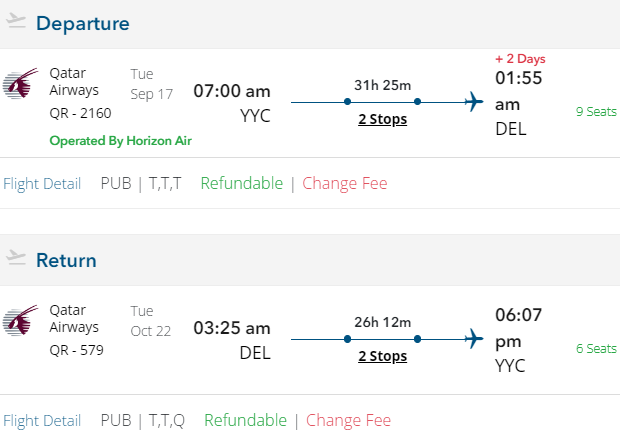Click Refundable link under departure flight
The height and width of the screenshot is (441, 620).
(x=240, y=183)
